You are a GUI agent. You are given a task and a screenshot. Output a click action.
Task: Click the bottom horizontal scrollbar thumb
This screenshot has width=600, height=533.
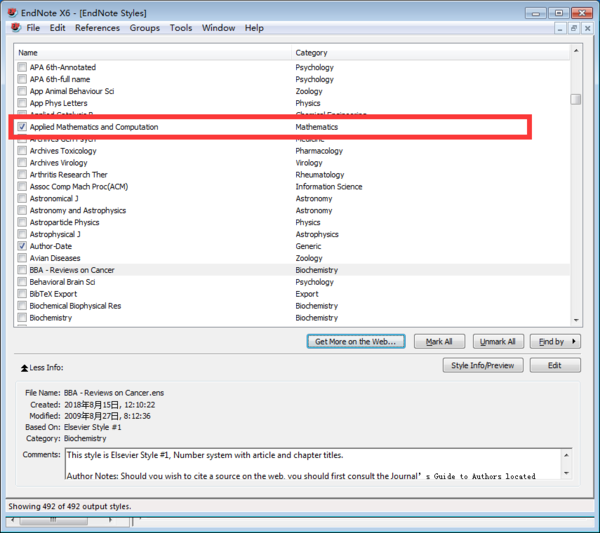(54, 520)
